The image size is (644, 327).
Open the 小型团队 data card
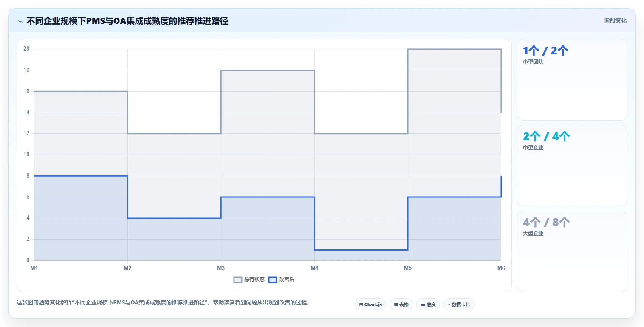coord(572,80)
